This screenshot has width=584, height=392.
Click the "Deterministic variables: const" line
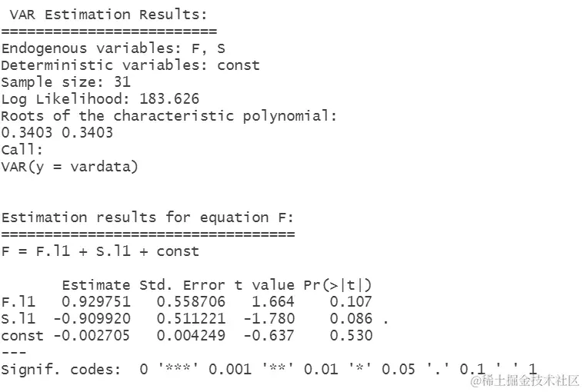coord(130,65)
